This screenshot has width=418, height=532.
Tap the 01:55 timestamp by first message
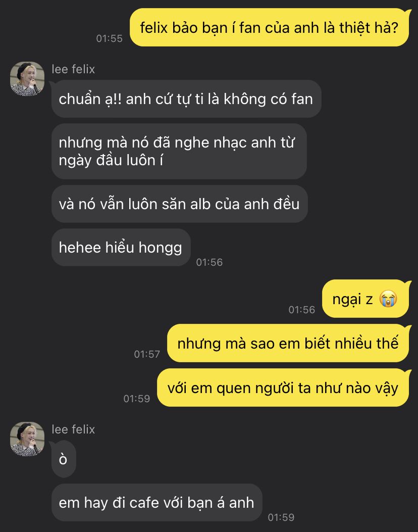[109, 38]
